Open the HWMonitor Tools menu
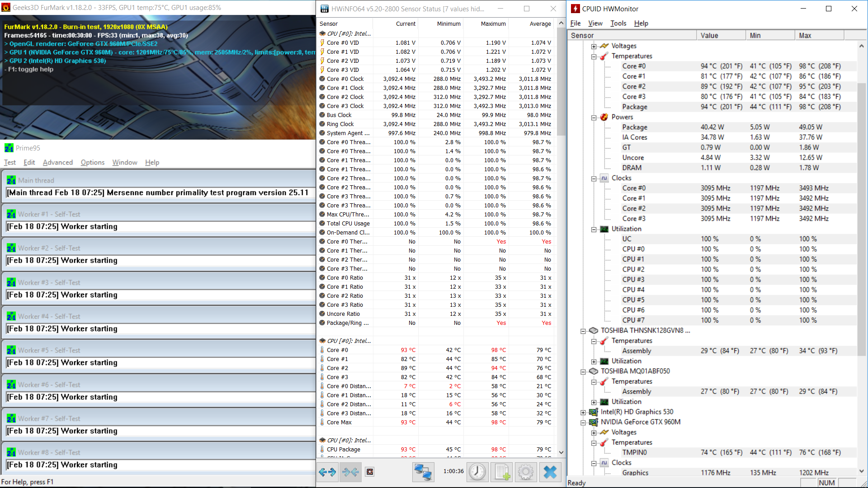Screen dimensions: 868x488 coord(618,23)
